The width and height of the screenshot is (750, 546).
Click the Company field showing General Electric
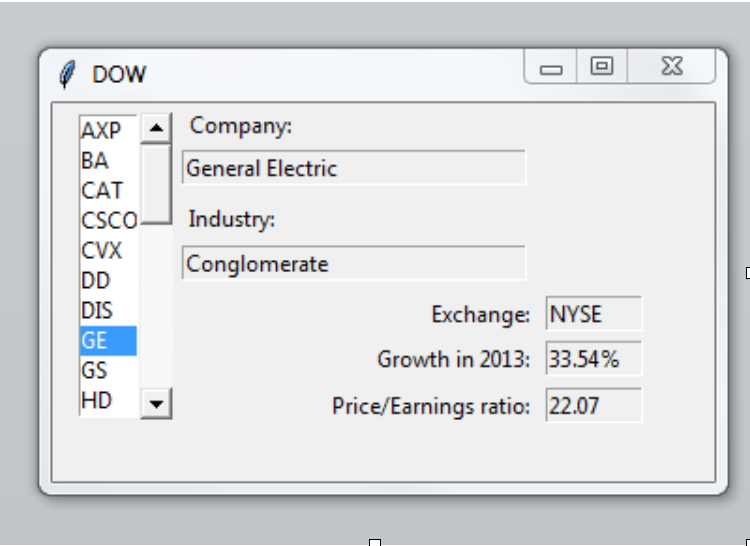tap(353, 168)
